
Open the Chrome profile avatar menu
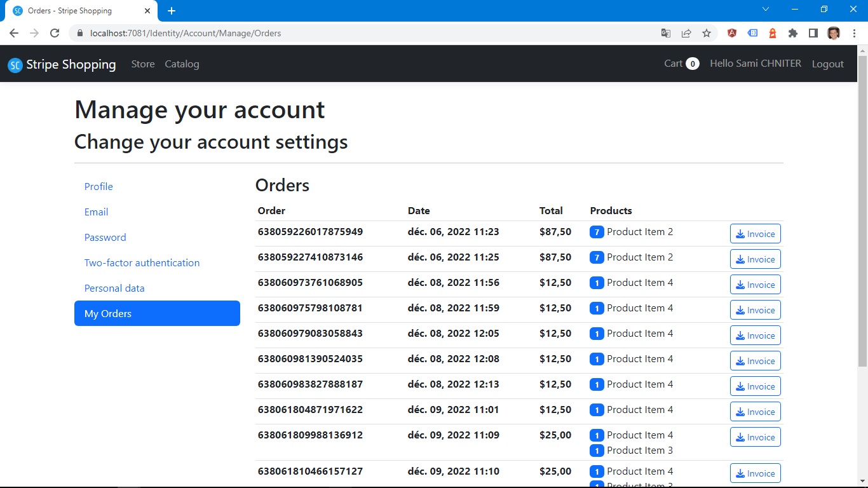pos(834,34)
